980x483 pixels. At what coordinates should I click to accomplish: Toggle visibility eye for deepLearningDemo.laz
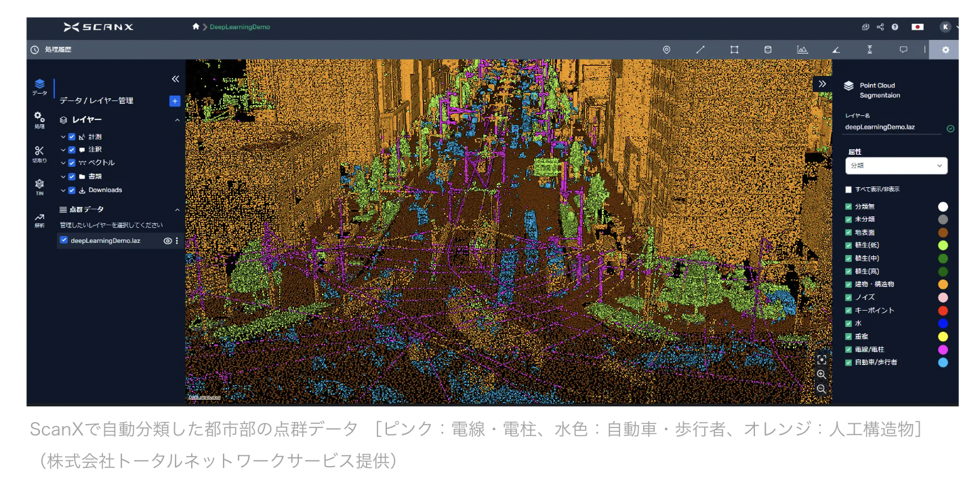click(167, 241)
